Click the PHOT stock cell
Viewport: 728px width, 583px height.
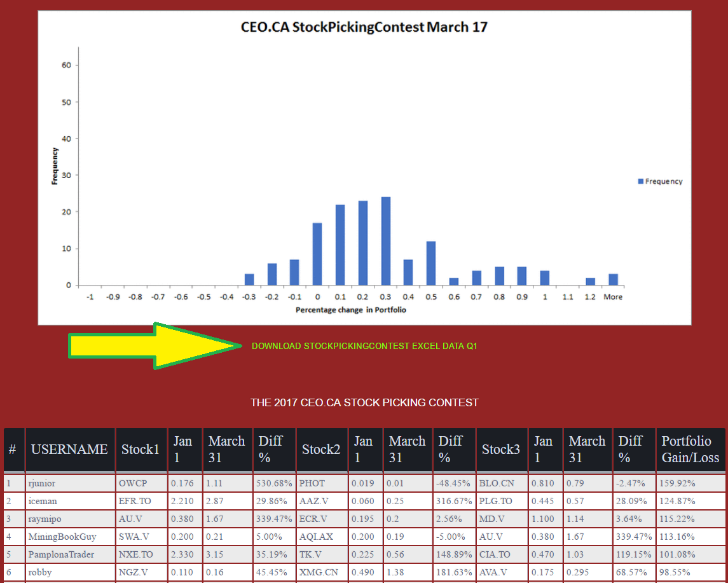coord(322,483)
